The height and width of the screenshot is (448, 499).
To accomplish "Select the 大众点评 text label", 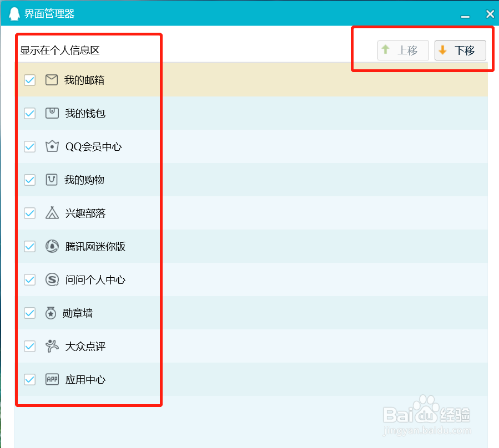I will [x=85, y=346].
